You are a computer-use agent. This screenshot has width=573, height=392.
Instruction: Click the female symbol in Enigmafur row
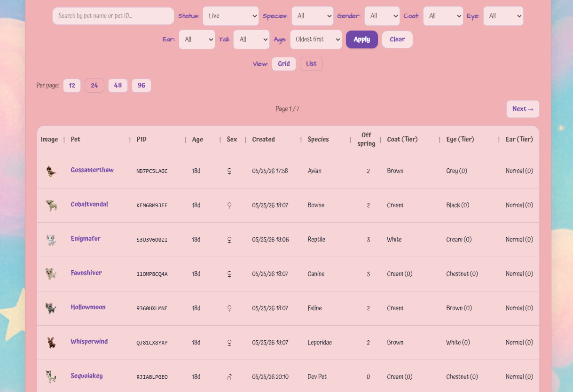229,240
